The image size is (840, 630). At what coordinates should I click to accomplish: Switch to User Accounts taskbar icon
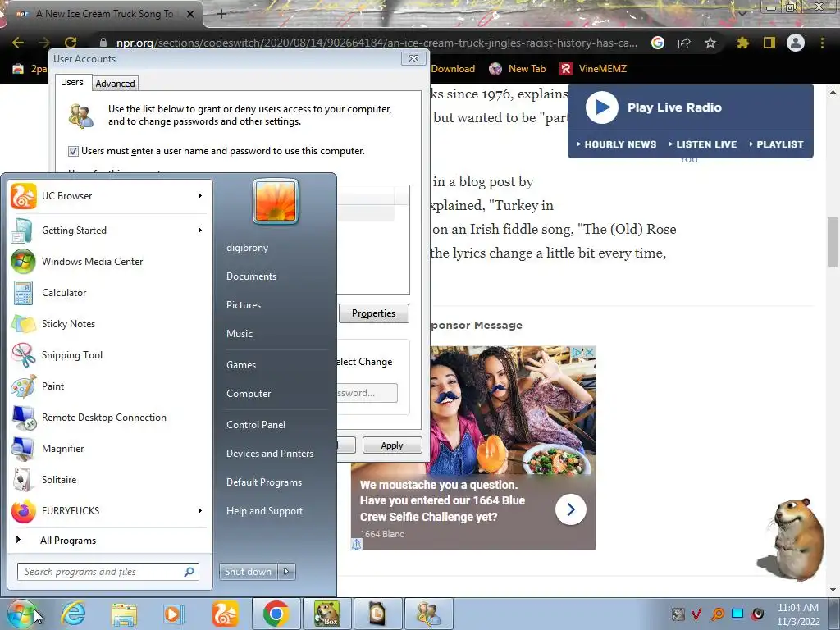click(429, 614)
